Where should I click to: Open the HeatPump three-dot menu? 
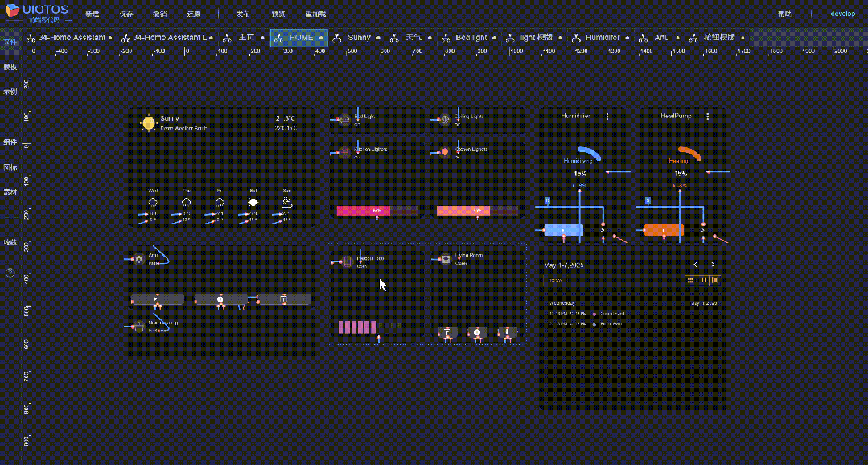pyautogui.click(x=707, y=117)
